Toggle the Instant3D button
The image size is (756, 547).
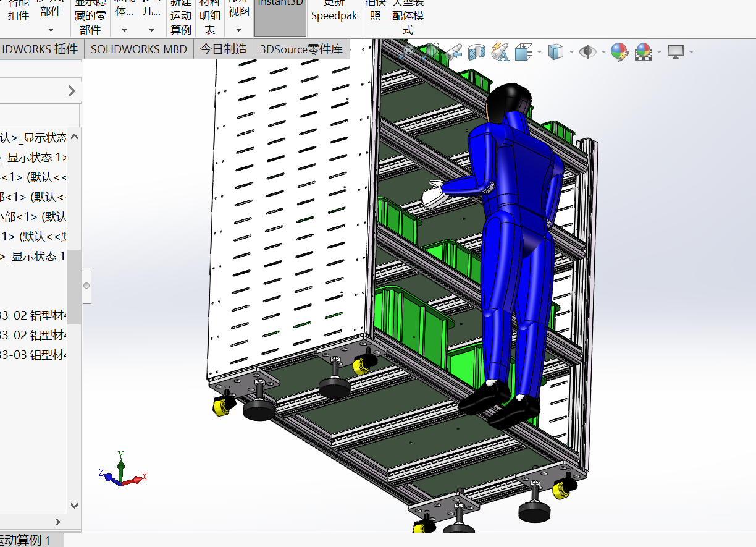(280, 17)
